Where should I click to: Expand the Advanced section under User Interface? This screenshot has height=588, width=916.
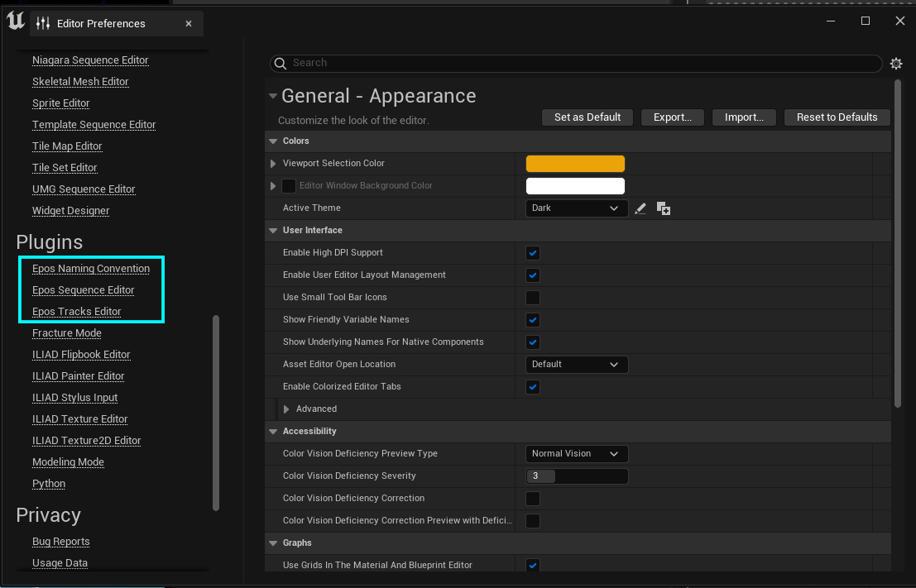pyautogui.click(x=285, y=409)
